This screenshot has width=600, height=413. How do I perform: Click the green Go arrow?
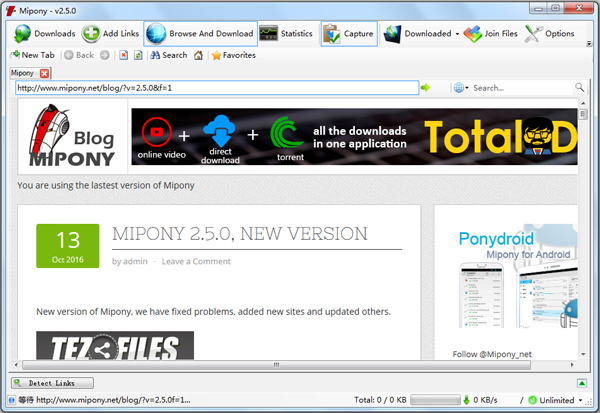pyautogui.click(x=426, y=88)
